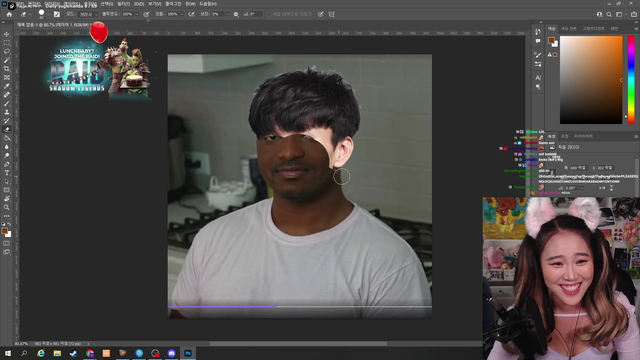Select the Healing Brush tool
The width and height of the screenshot is (640, 360).
tap(7, 95)
